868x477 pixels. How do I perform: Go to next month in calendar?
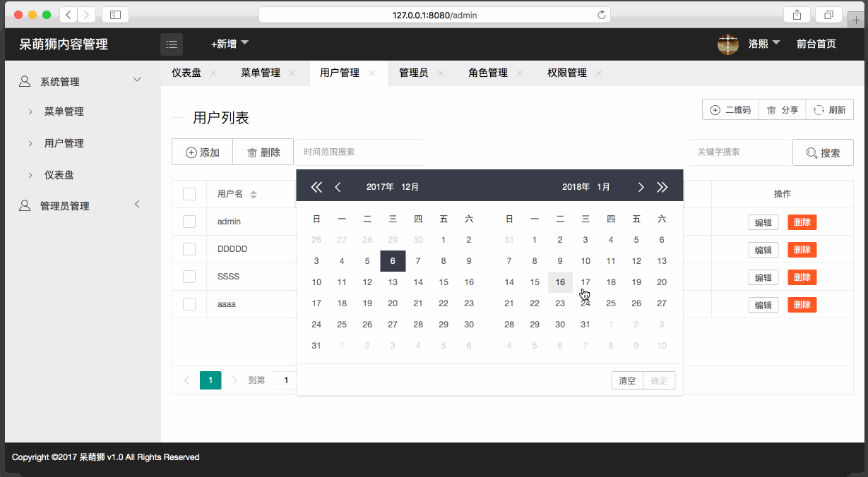pos(641,187)
